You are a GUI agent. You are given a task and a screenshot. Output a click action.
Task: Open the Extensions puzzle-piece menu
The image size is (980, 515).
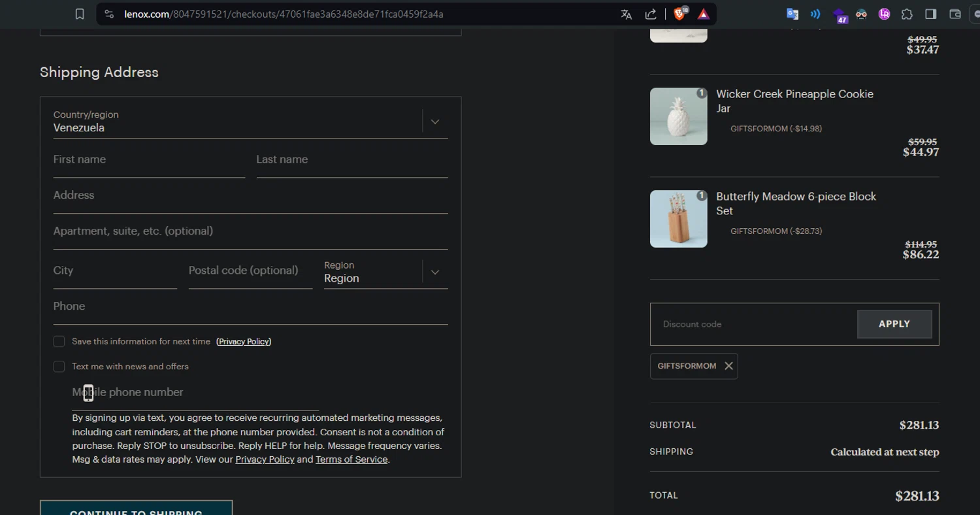[907, 14]
